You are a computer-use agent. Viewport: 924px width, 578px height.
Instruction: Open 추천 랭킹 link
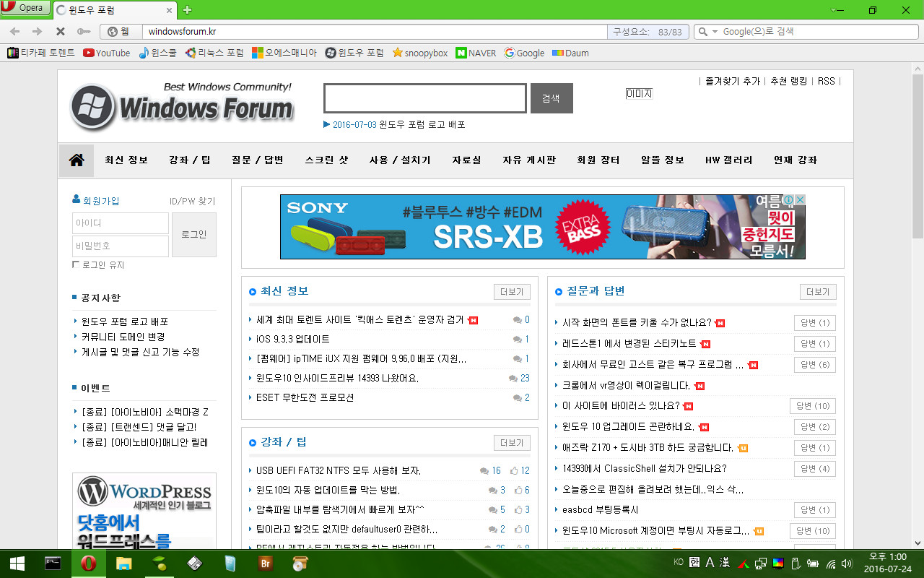click(788, 81)
